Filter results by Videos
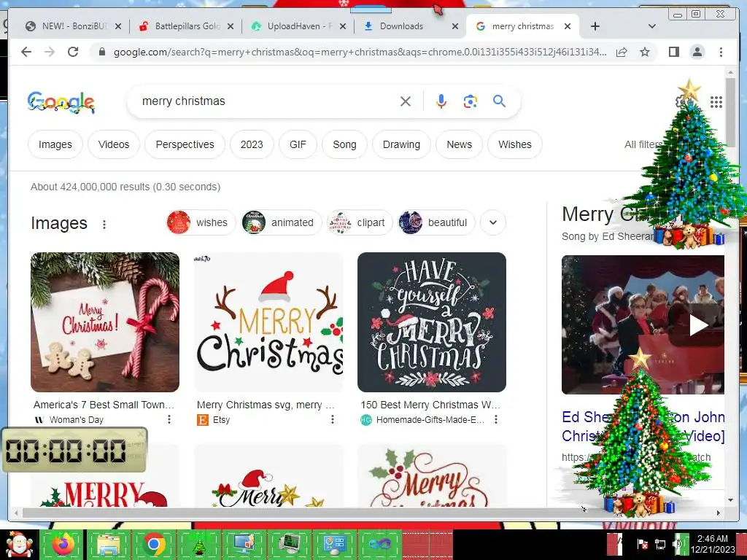 (x=114, y=144)
